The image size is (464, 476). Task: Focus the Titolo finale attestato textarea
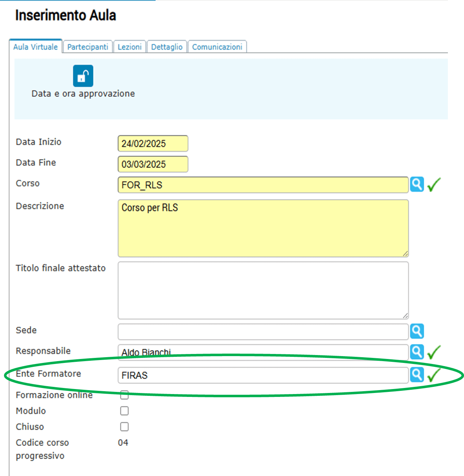[x=263, y=290]
